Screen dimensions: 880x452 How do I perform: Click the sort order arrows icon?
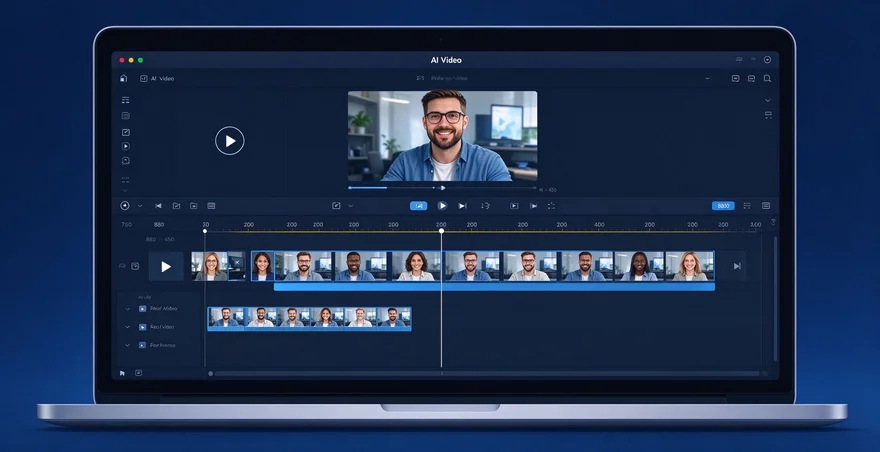[x=485, y=206]
